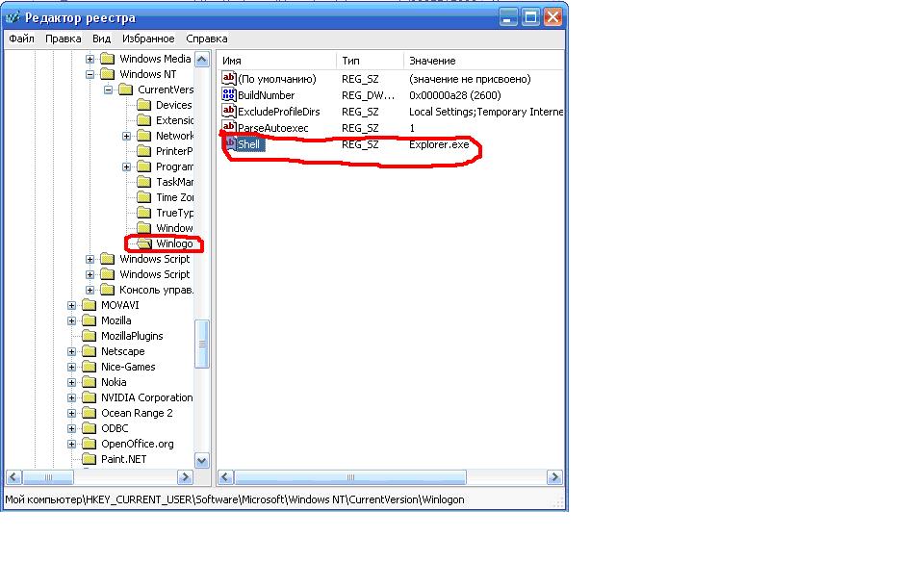Click the Mozilla folder icon

pos(89,320)
